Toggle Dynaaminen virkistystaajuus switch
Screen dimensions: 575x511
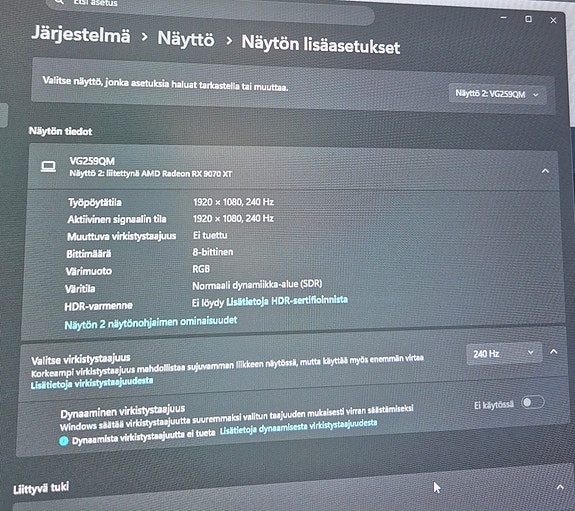(x=532, y=402)
